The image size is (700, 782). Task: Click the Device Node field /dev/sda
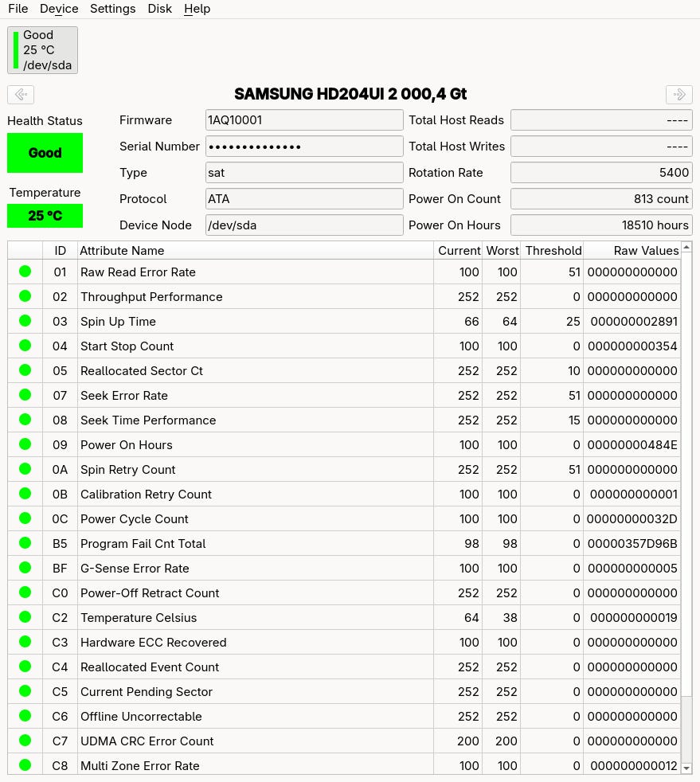[304, 225]
